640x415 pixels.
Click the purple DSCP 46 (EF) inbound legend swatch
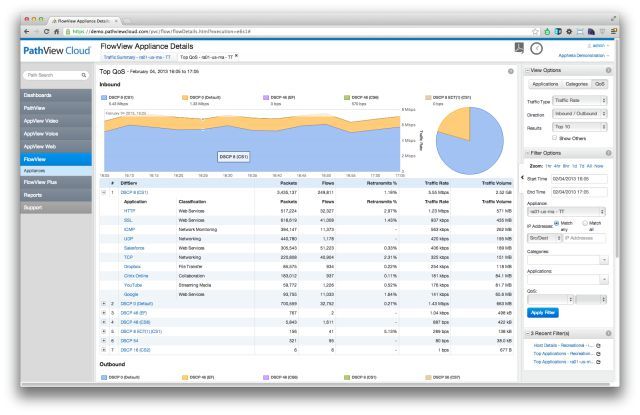click(266, 98)
